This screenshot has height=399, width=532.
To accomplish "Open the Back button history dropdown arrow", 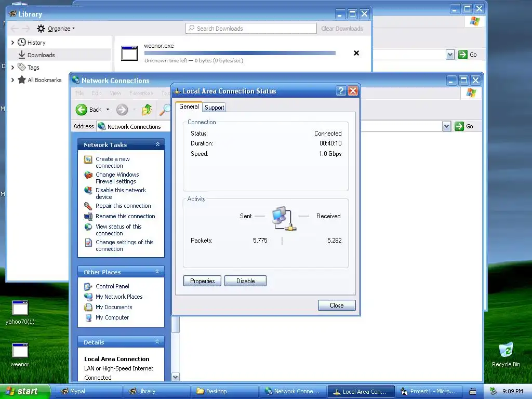I will (108, 110).
